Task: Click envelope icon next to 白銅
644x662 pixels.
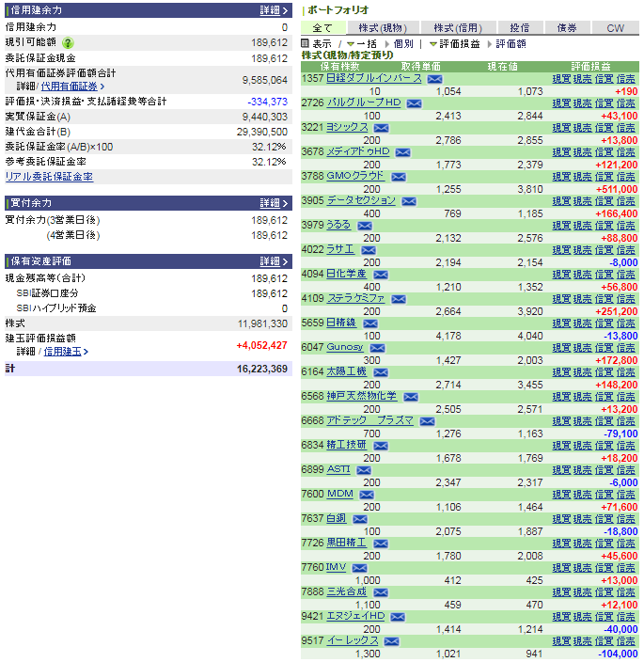Action: 360,520
